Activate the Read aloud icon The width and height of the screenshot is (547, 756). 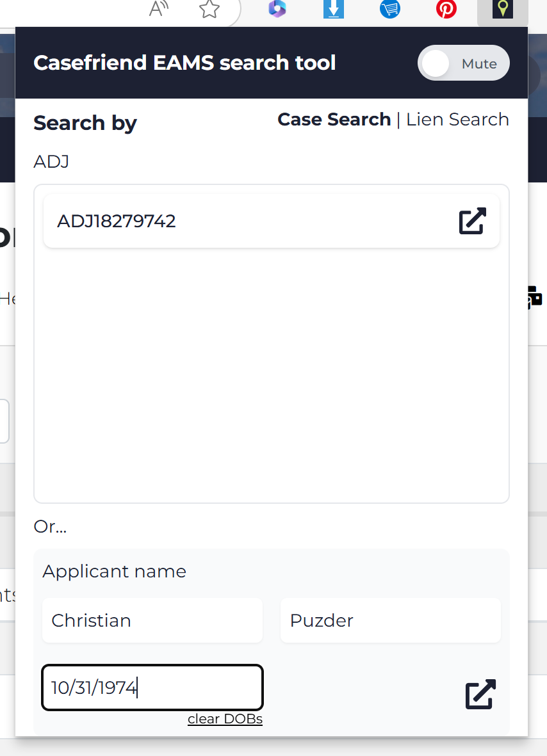click(x=158, y=9)
